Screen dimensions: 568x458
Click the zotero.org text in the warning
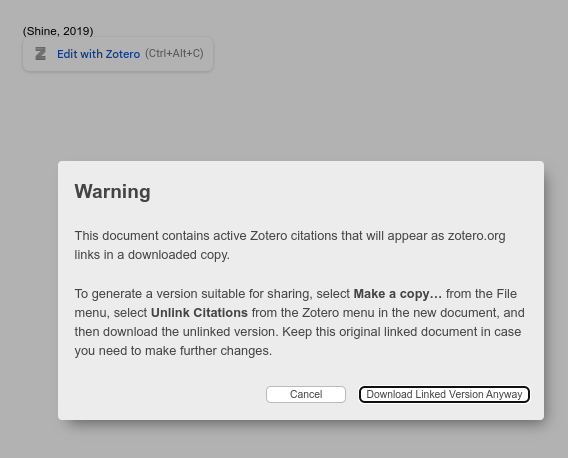click(476, 236)
